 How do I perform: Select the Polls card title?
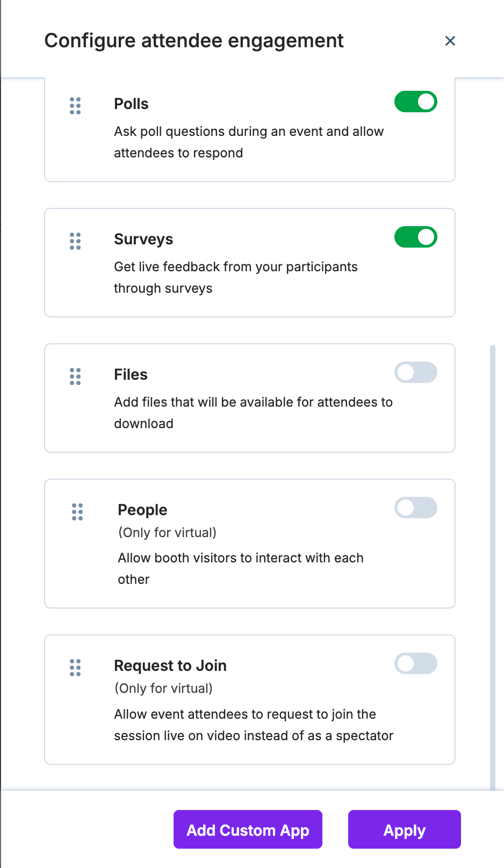[x=131, y=104]
